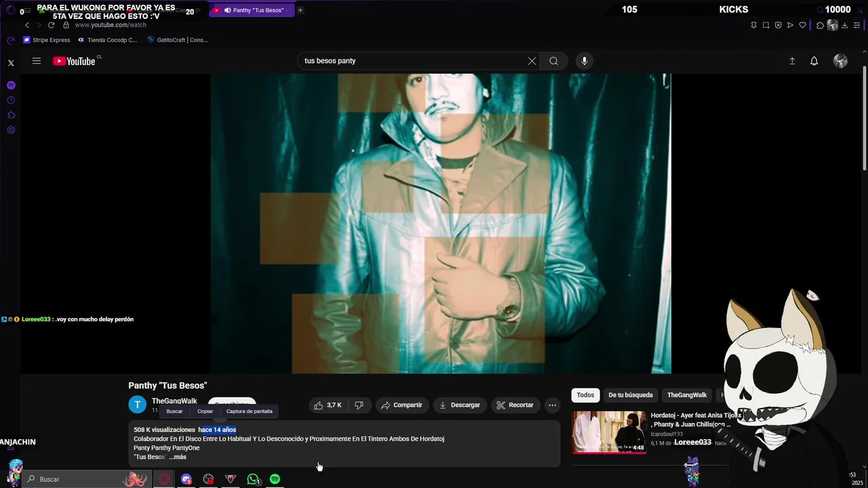Image resolution: width=868 pixels, height=488 pixels.
Task: Select the Todos filter chip
Action: point(585,395)
